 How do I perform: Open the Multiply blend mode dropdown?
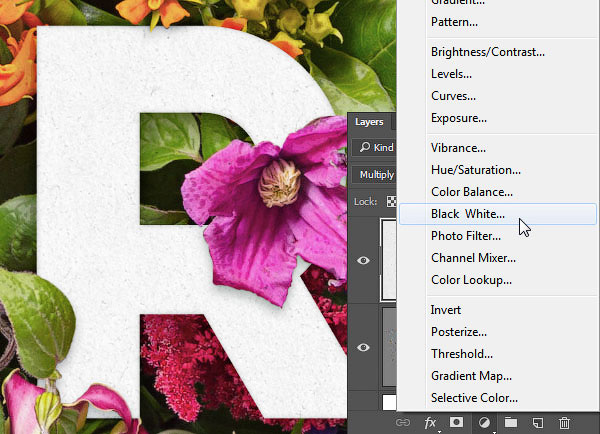pos(374,175)
